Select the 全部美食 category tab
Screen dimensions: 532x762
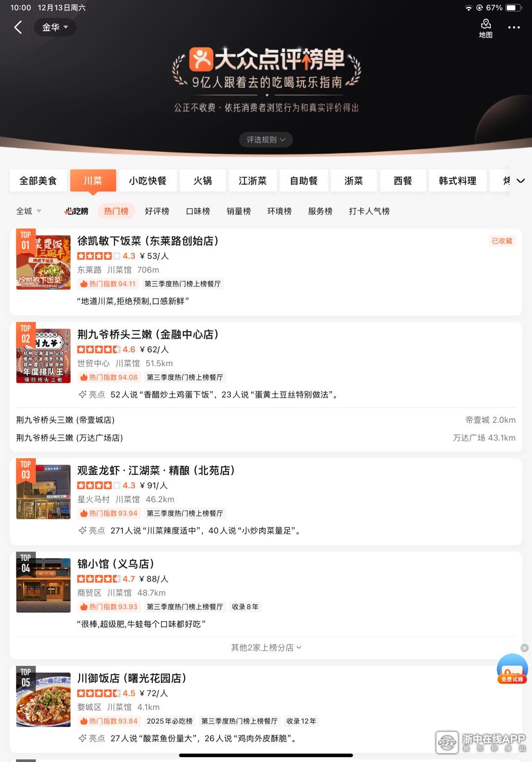[38, 181]
